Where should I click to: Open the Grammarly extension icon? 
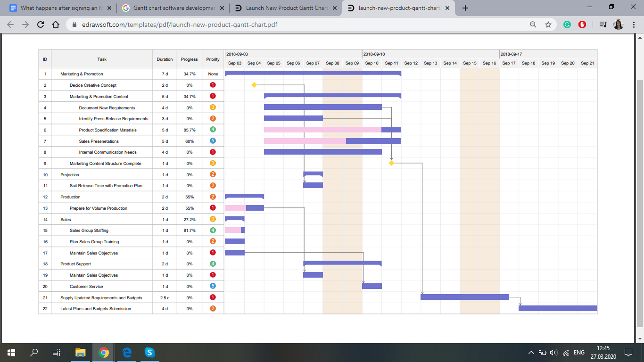567,25
